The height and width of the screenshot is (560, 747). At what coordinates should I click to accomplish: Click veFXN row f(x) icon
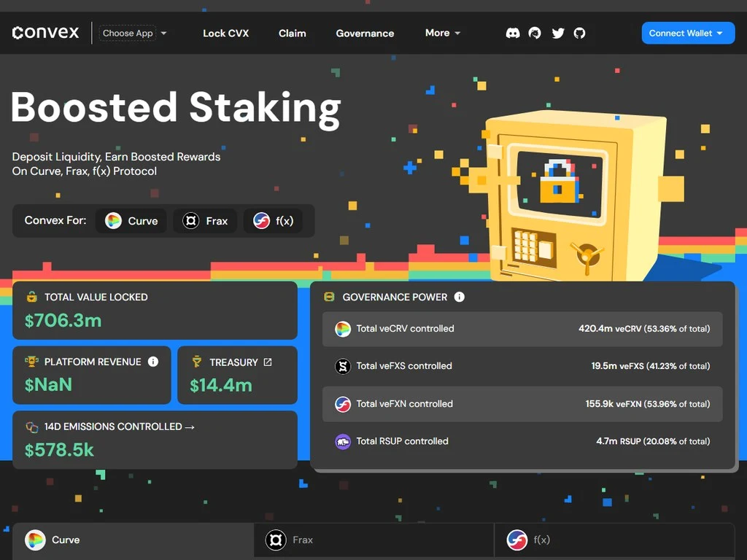(343, 404)
